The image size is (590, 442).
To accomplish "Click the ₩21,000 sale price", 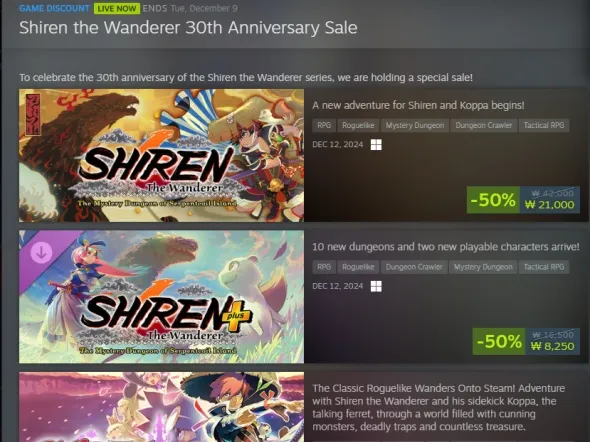I will (549, 205).
